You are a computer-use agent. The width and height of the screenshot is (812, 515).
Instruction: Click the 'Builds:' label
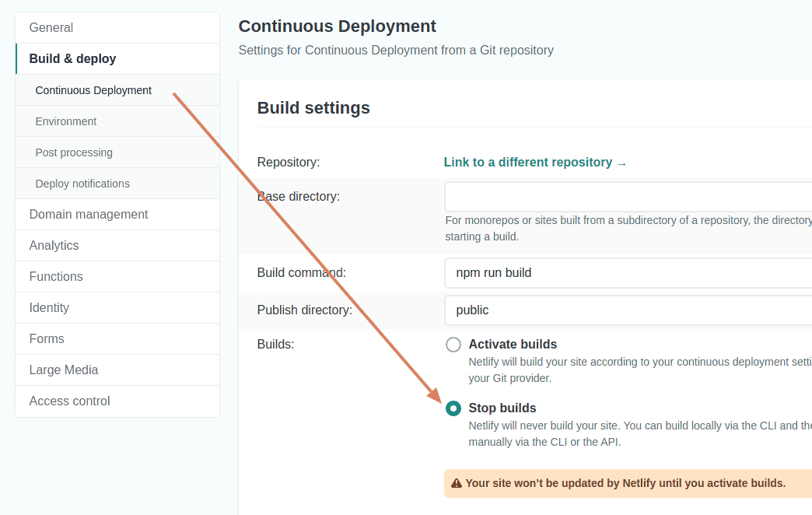(x=275, y=344)
